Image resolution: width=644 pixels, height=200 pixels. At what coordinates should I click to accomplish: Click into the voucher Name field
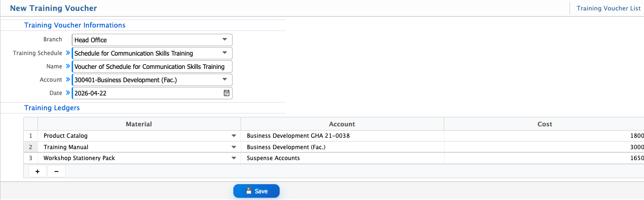[x=152, y=67]
